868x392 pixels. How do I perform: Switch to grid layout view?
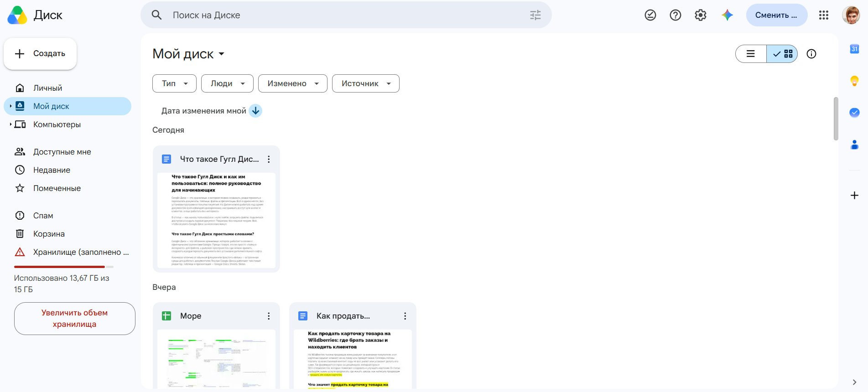click(782, 54)
